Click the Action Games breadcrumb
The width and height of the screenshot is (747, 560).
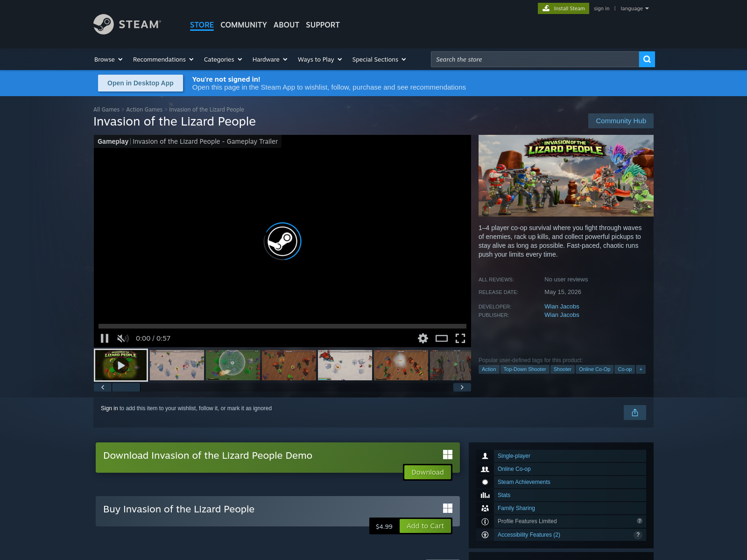(144, 110)
